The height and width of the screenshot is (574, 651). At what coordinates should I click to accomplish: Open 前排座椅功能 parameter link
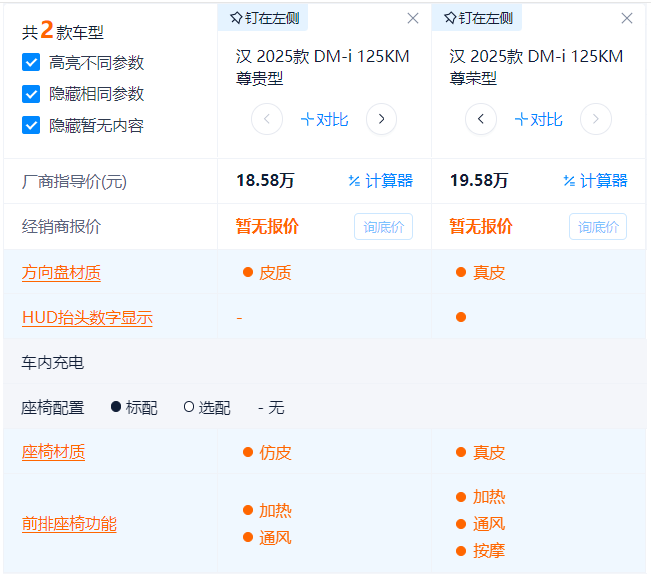tap(69, 524)
